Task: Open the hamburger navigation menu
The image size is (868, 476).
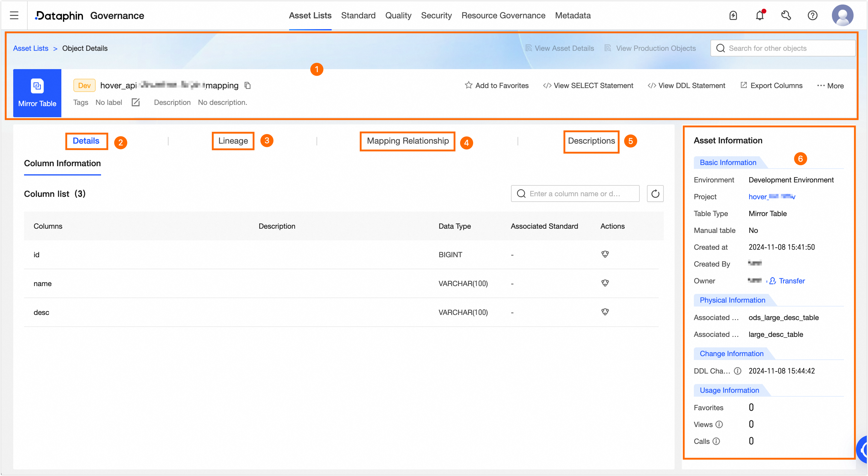Action: (14, 16)
